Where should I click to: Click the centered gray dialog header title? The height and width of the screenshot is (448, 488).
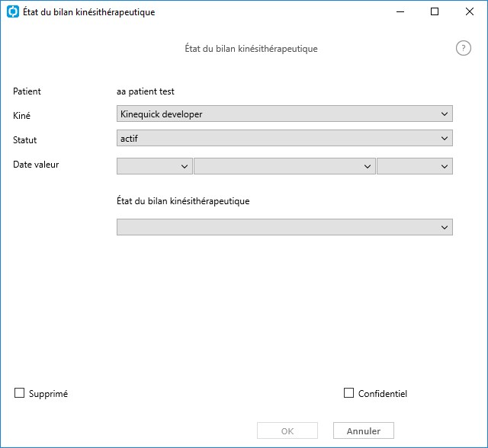point(251,49)
